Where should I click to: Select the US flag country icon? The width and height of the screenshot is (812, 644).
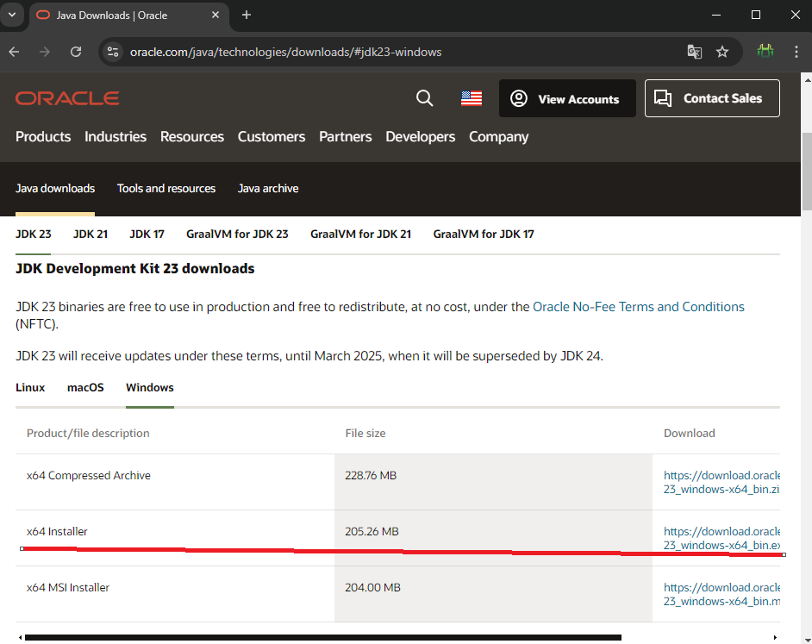[472, 98]
